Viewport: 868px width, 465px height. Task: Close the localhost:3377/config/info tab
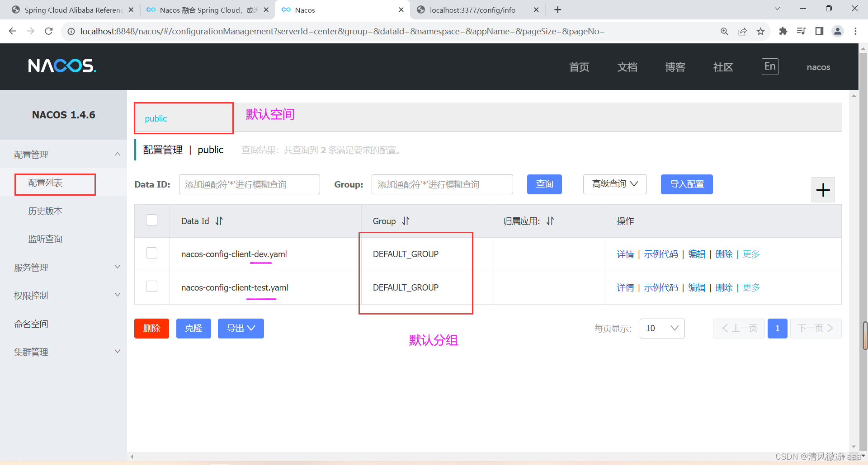pos(536,10)
